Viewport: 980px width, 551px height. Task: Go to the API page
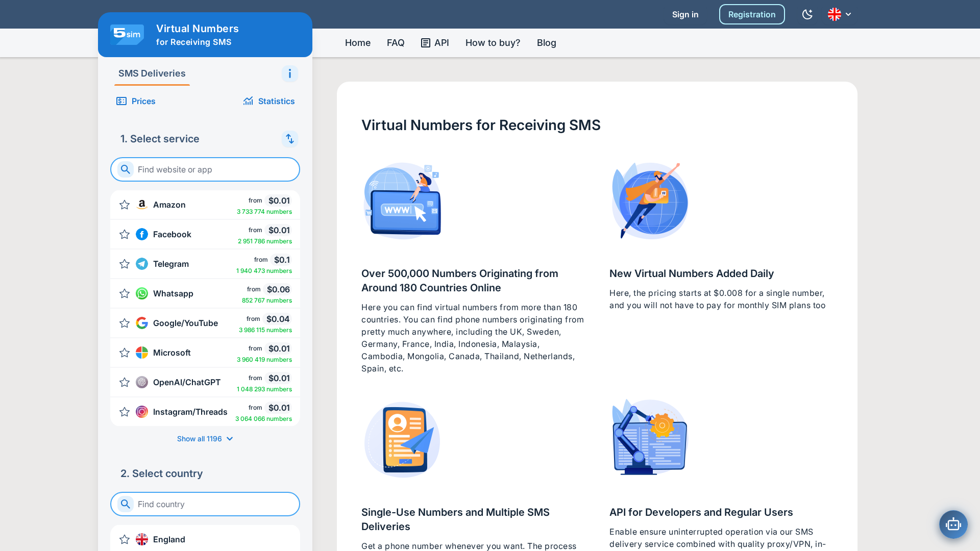[x=435, y=43]
